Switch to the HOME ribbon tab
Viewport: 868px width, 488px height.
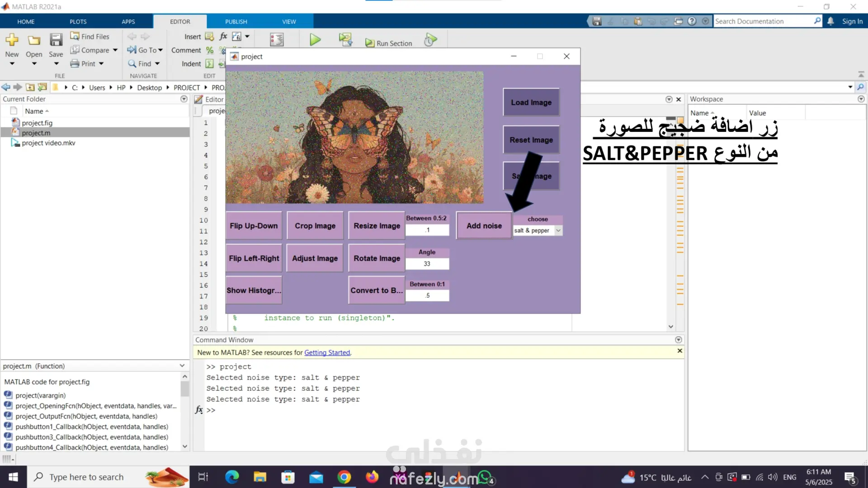click(x=26, y=21)
